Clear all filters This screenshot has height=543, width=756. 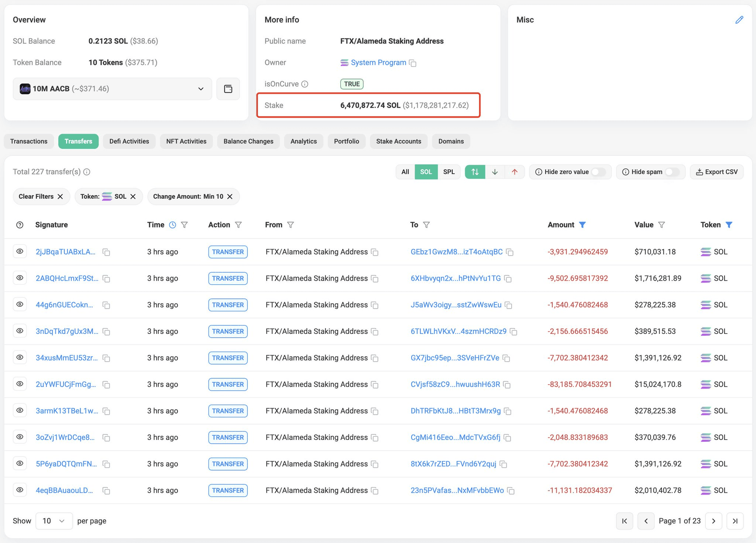click(x=41, y=197)
